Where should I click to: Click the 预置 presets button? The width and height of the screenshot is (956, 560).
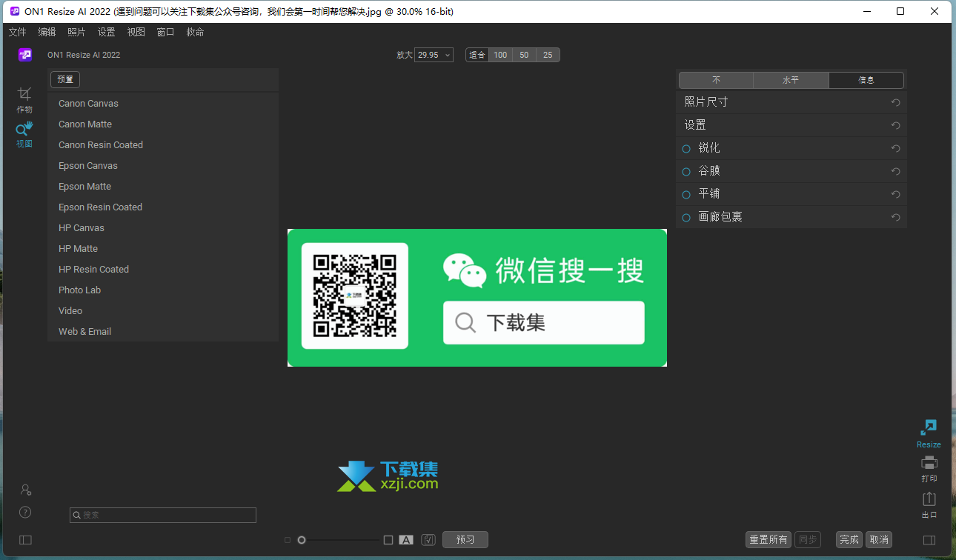(65, 79)
